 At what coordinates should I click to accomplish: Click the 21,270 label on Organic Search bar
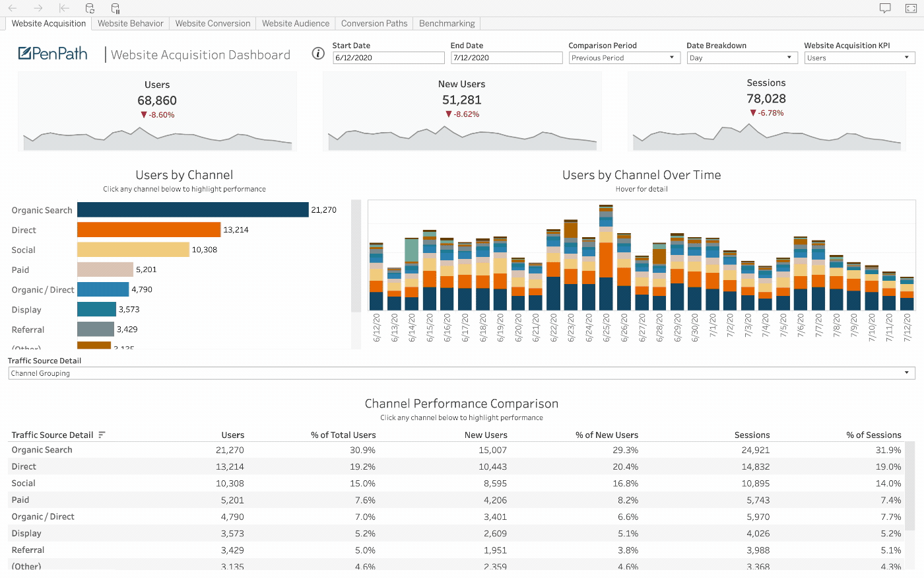coord(323,209)
